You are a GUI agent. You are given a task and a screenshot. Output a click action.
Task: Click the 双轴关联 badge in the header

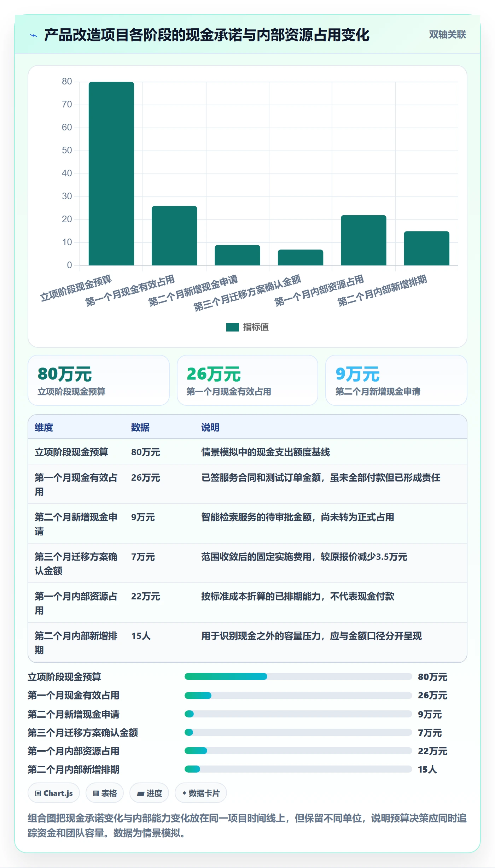point(447,35)
